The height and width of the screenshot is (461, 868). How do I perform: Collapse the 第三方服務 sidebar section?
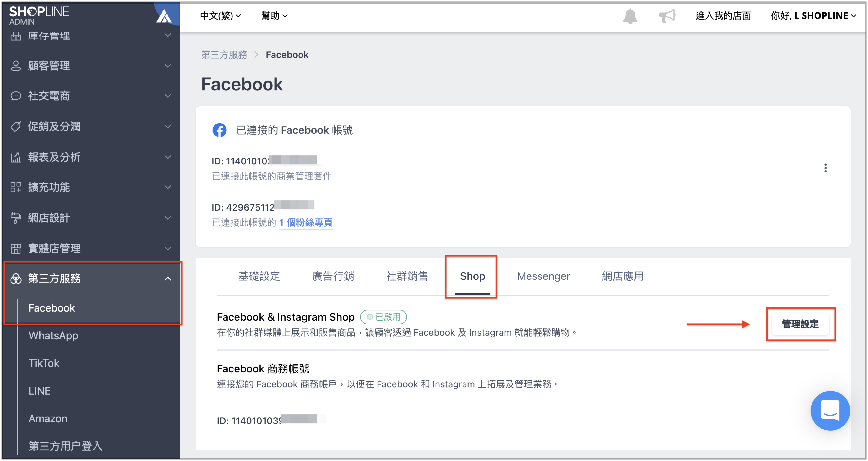pyautogui.click(x=91, y=279)
